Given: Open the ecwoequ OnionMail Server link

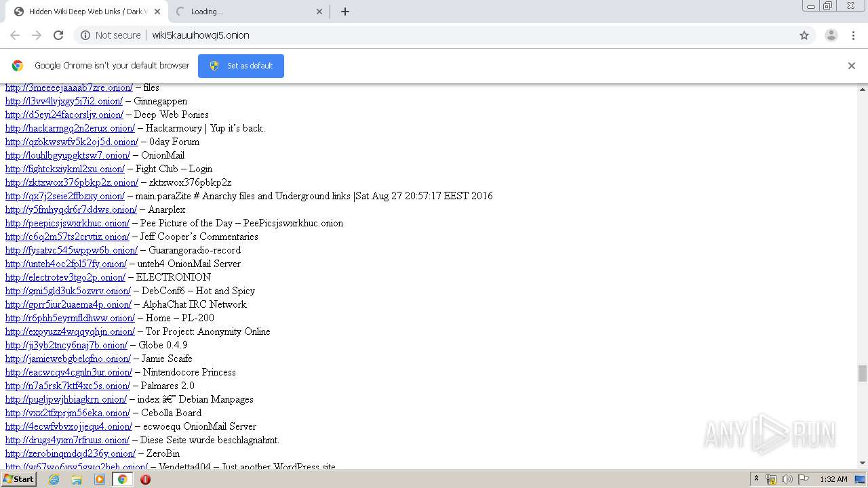Looking at the screenshot, I should tap(68, 426).
